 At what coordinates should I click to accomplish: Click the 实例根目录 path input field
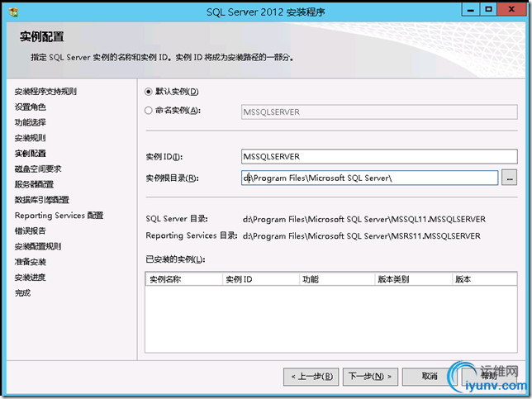coord(369,178)
